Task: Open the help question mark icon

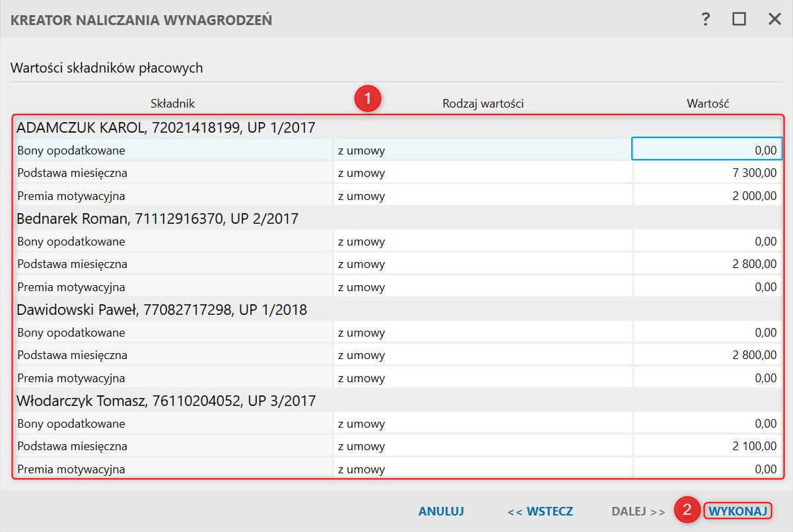Action: (x=706, y=19)
